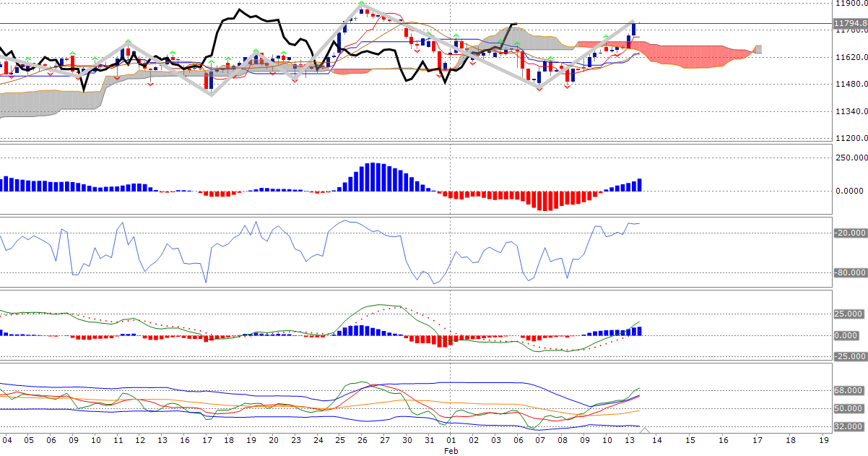Click red down fractal arrow below Feb 07 low

(x=539, y=89)
